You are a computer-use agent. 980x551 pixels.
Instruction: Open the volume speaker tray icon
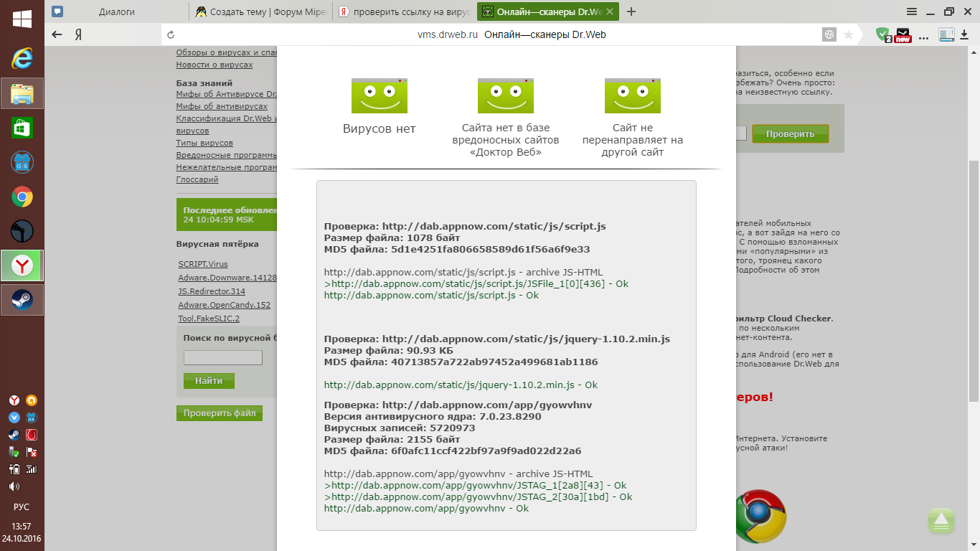14,486
